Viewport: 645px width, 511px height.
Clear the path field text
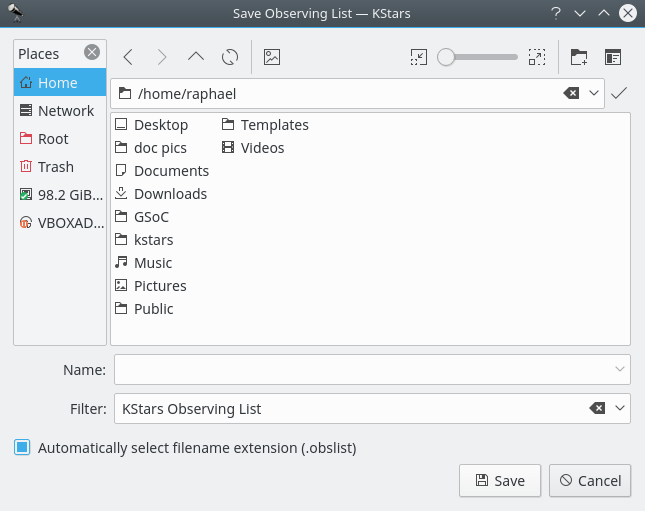(571, 93)
